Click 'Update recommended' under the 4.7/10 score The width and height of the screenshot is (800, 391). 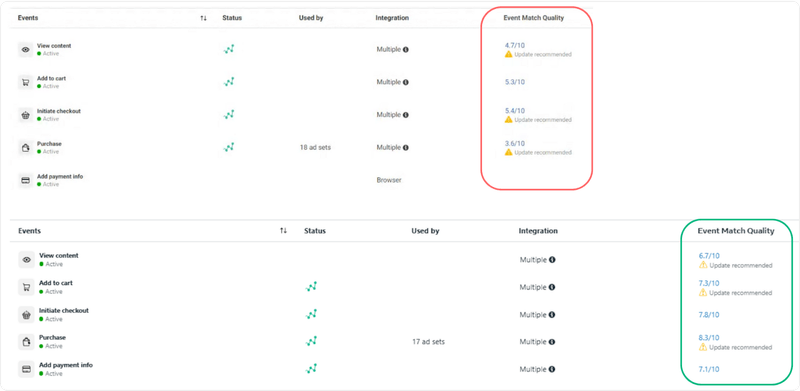[543, 54]
